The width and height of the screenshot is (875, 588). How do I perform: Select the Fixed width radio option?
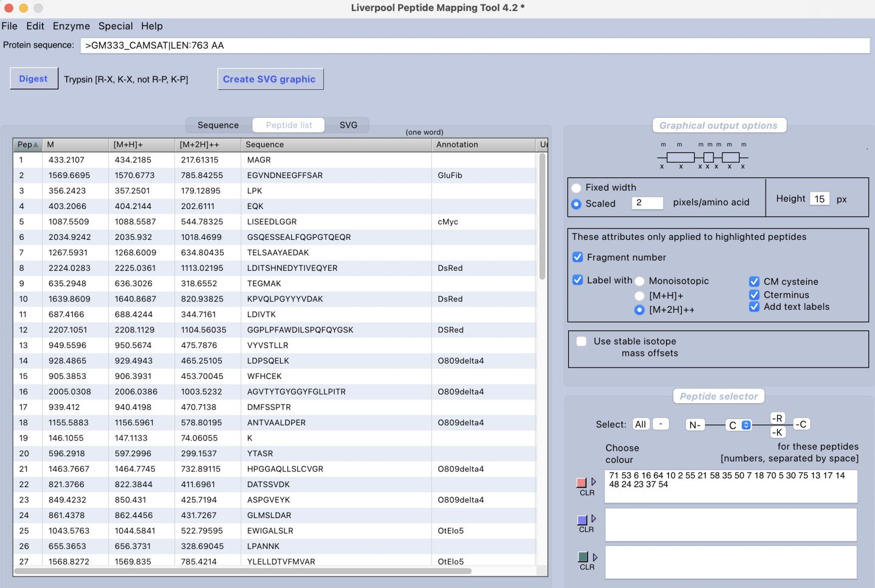tap(576, 188)
